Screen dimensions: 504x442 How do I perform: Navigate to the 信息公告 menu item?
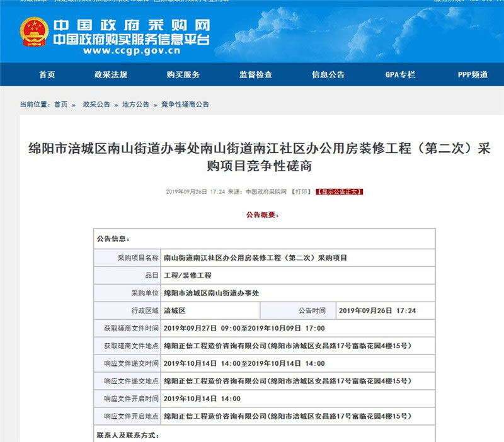pyautogui.click(x=328, y=75)
